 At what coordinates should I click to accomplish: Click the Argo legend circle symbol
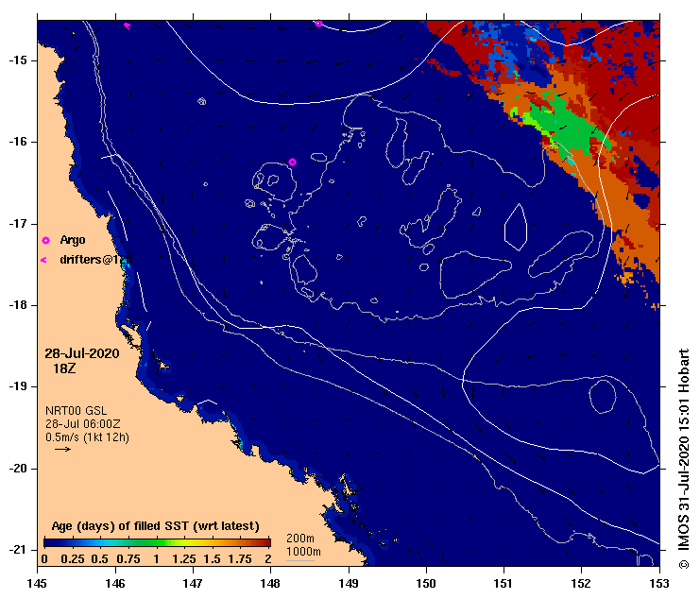click(x=45, y=241)
